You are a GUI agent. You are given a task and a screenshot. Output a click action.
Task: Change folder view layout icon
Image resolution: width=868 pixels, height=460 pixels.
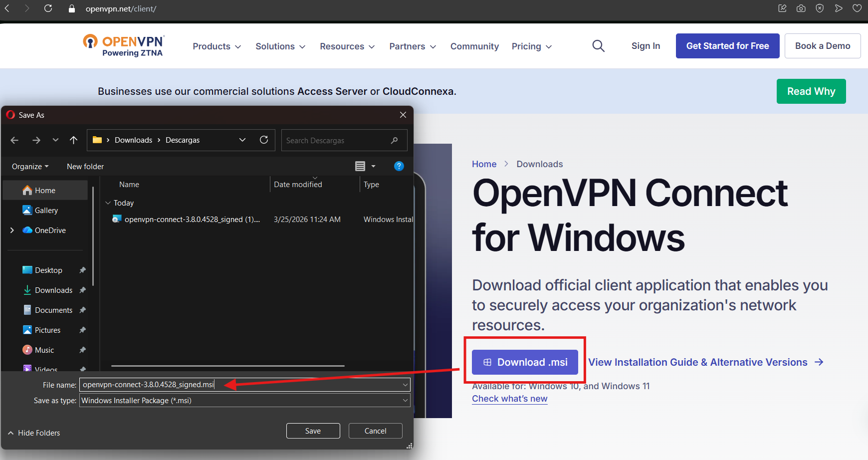coord(360,166)
